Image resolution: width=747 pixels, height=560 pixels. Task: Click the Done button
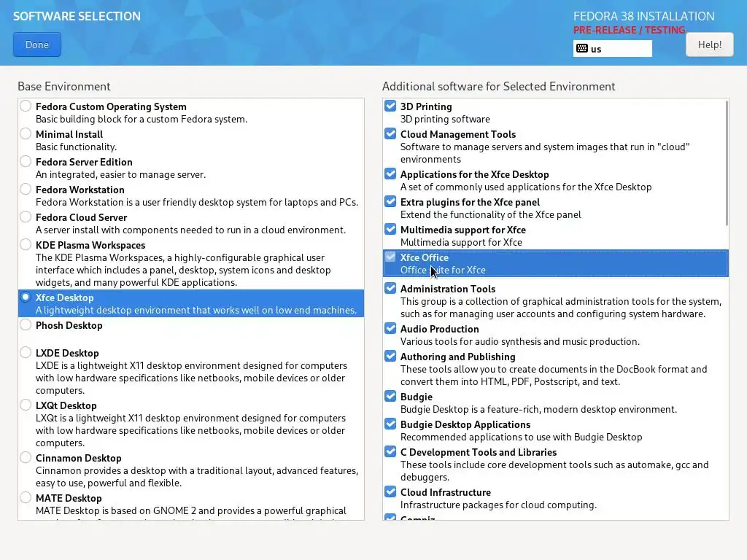coord(37,44)
